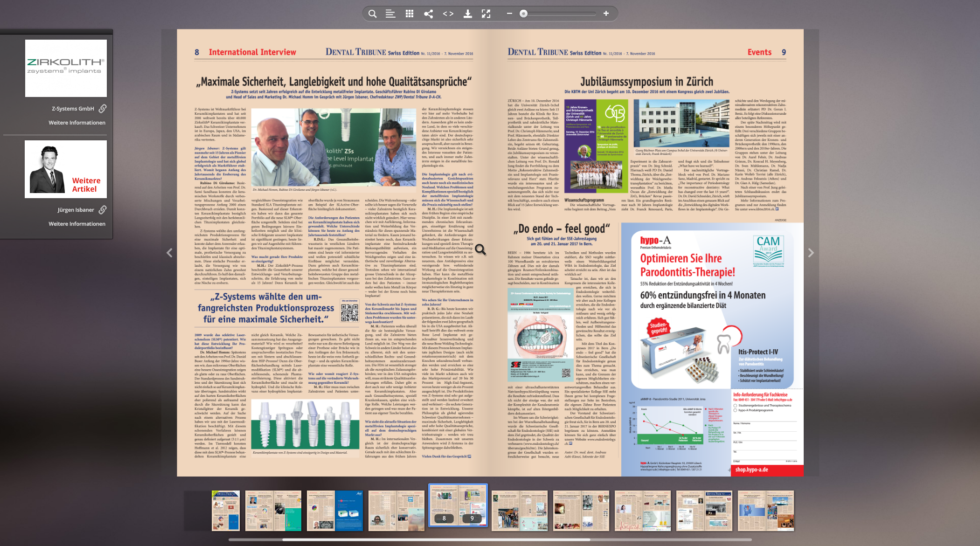Click the zoom slider handle
The image size is (980, 546).
point(523,14)
